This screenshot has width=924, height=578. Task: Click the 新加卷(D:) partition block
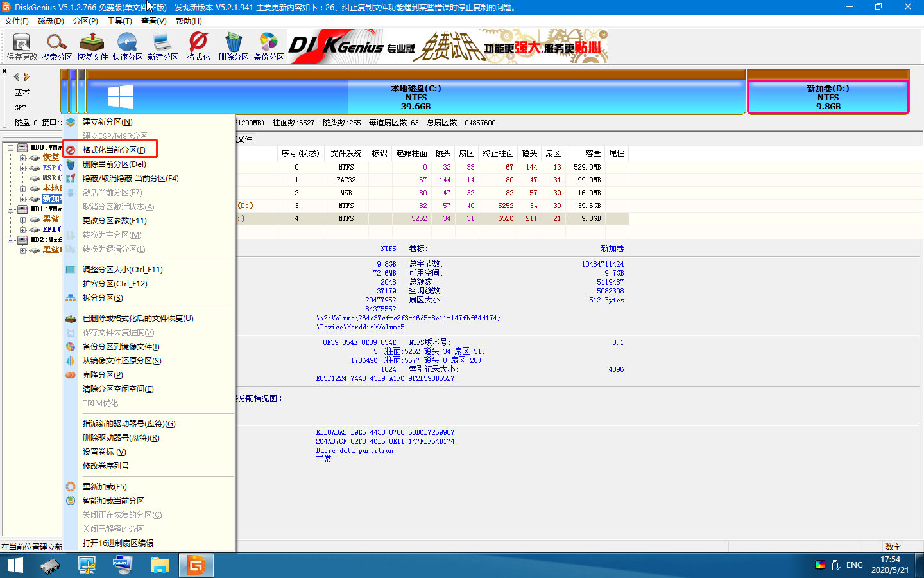coord(828,97)
